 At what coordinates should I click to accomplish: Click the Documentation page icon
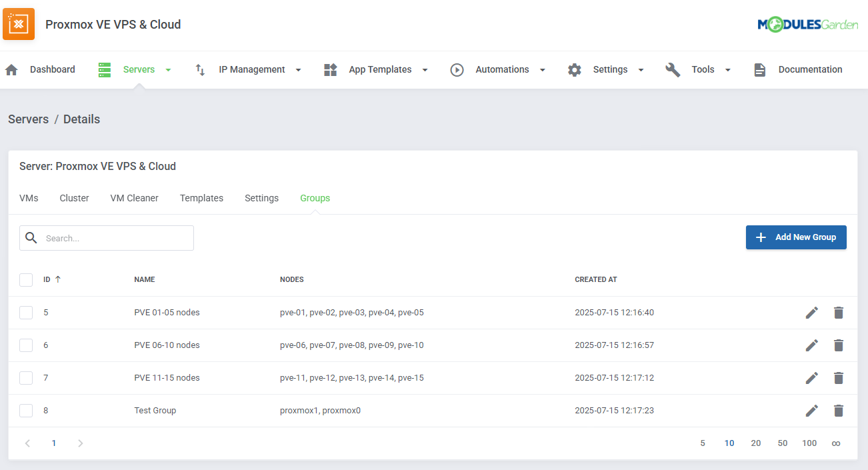coord(760,69)
